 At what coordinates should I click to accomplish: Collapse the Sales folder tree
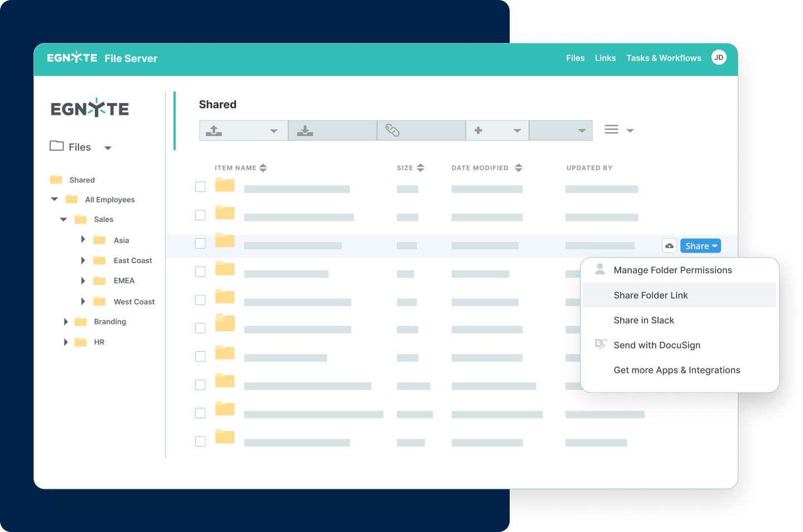pos(63,219)
